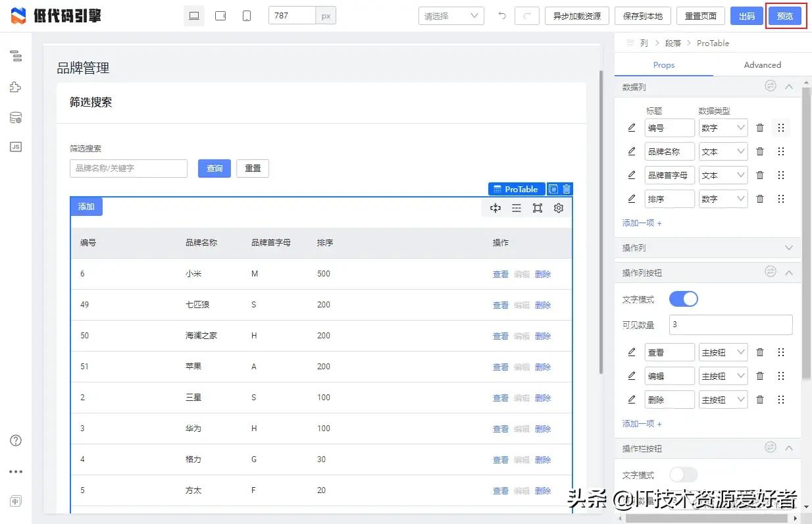Switch to the Props tab
Image resolution: width=812 pixels, height=524 pixels.
tap(664, 65)
